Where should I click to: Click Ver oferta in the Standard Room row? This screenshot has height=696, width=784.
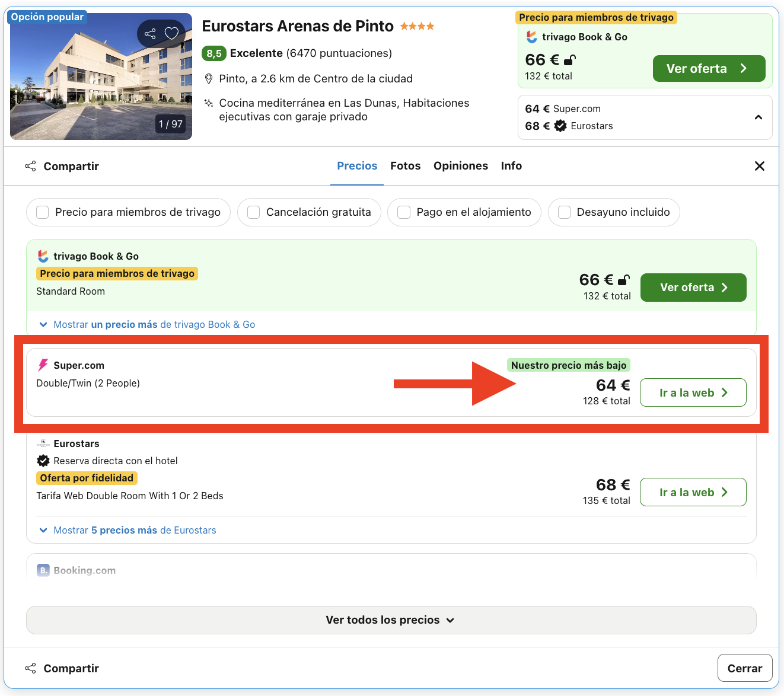(693, 288)
